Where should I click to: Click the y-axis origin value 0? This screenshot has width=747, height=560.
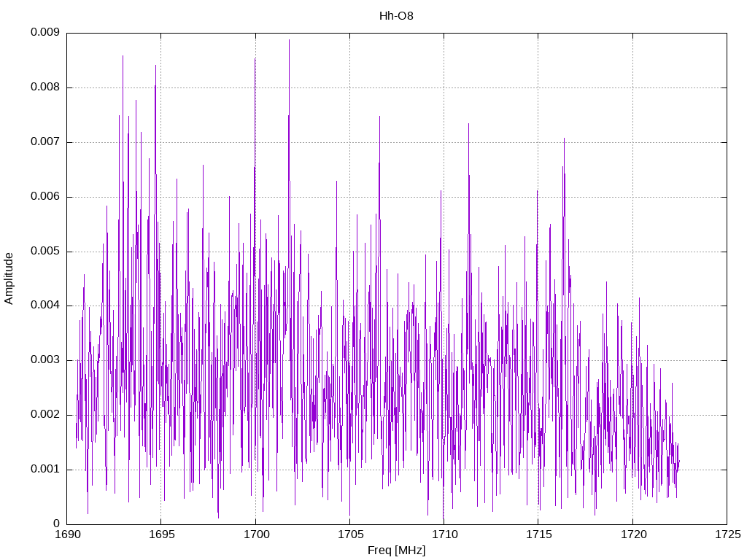click(x=56, y=524)
